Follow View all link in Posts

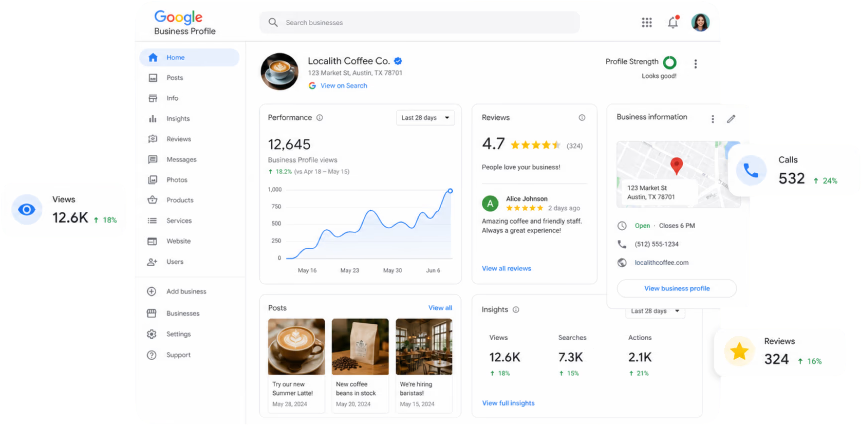tap(440, 308)
